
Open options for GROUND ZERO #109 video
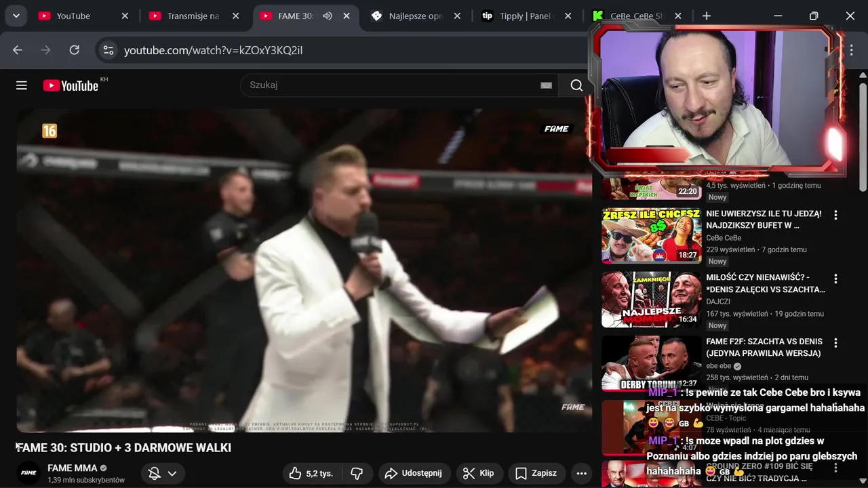pyautogui.click(x=835, y=468)
